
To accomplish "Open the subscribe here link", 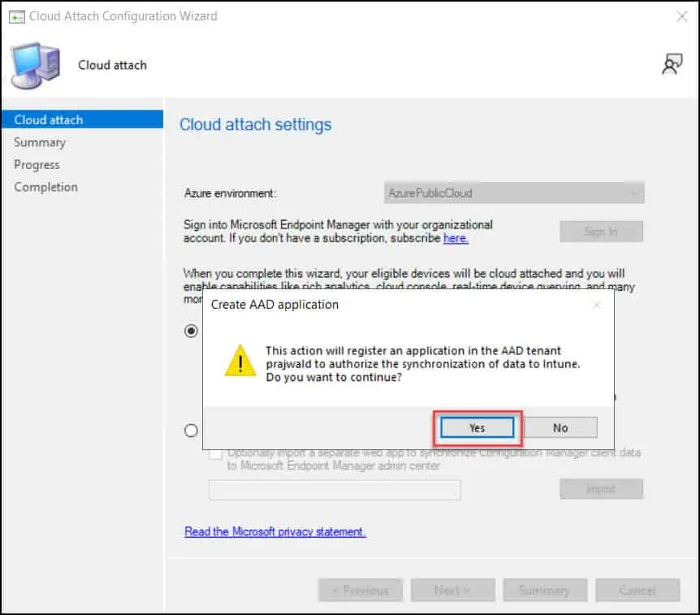I will [x=456, y=238].
